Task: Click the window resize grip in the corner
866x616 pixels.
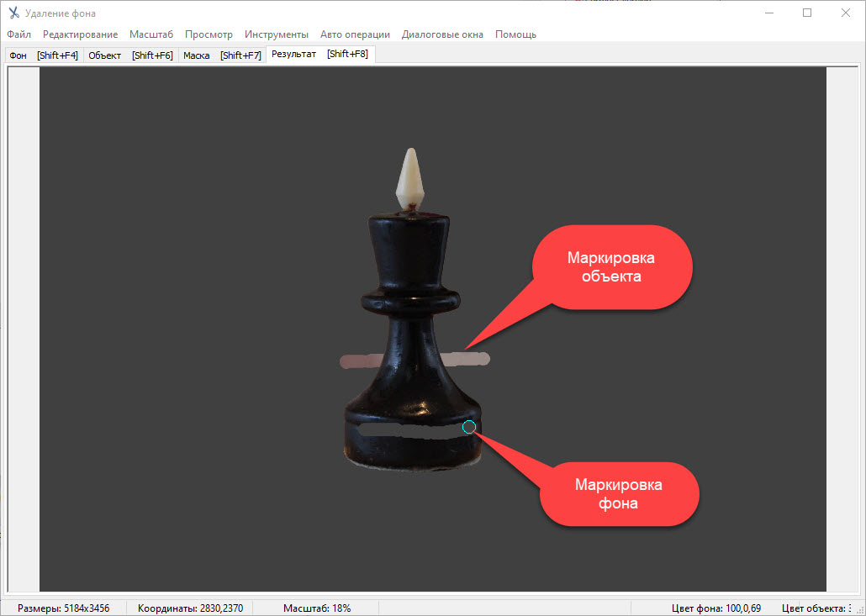Action: click(859, 609)
